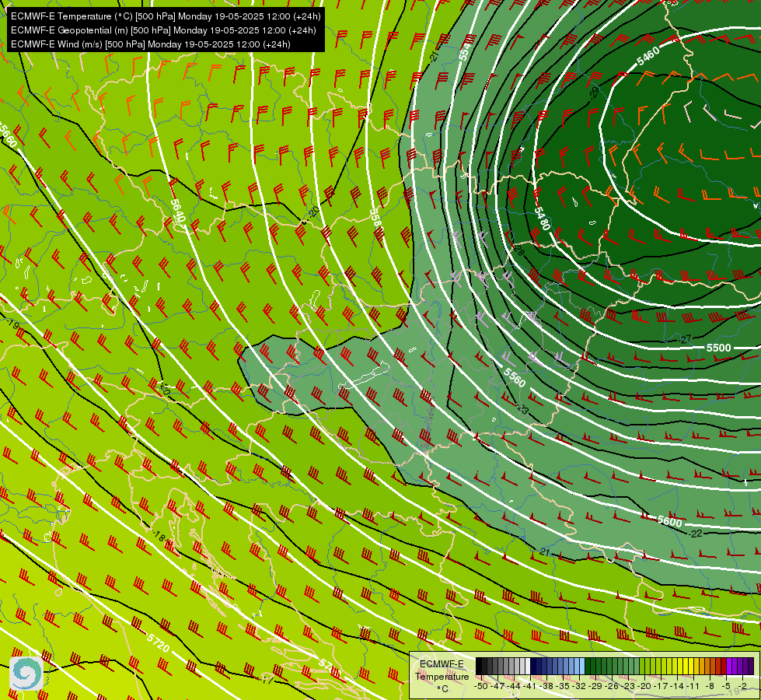761x700 pixels.
Task: Click the -32 tick label in the legend
Action: pyautogui.click(x=579, y=686)
